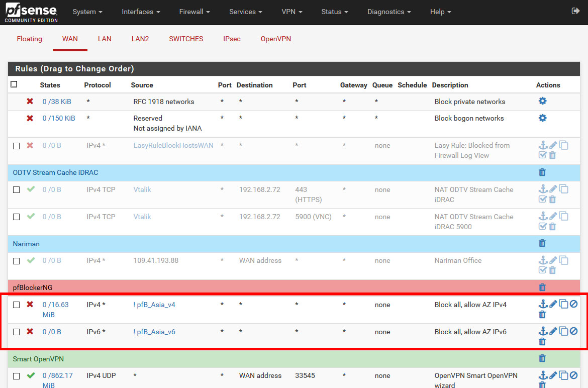Open the VPN dropdown menu
588x388 pixels.
click(292, 12)
